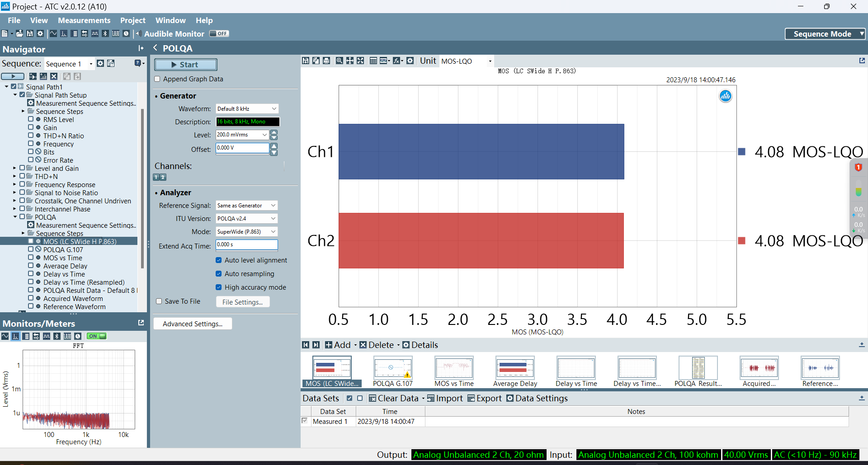Open graph properties gear icon beside Unit

tap(410, 61)
